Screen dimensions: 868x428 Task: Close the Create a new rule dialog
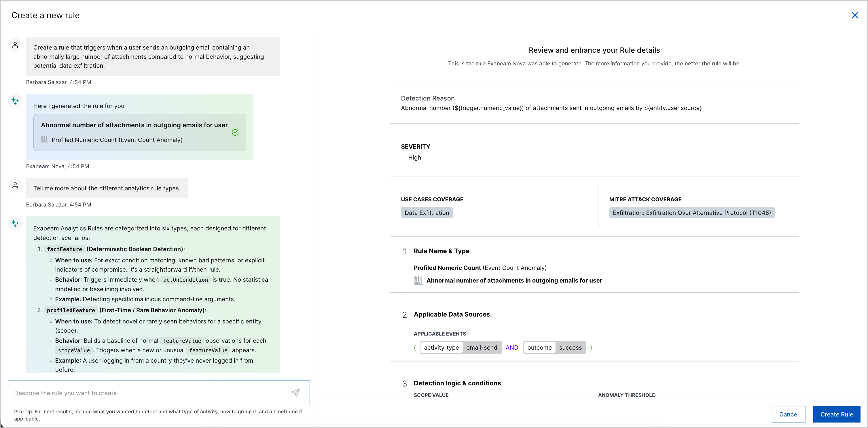(x=855, y=16)
